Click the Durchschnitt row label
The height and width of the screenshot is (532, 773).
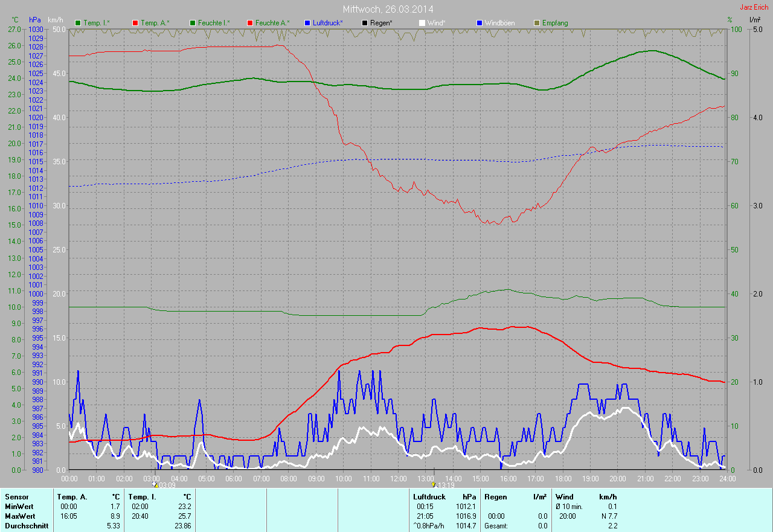coord(26,525)
